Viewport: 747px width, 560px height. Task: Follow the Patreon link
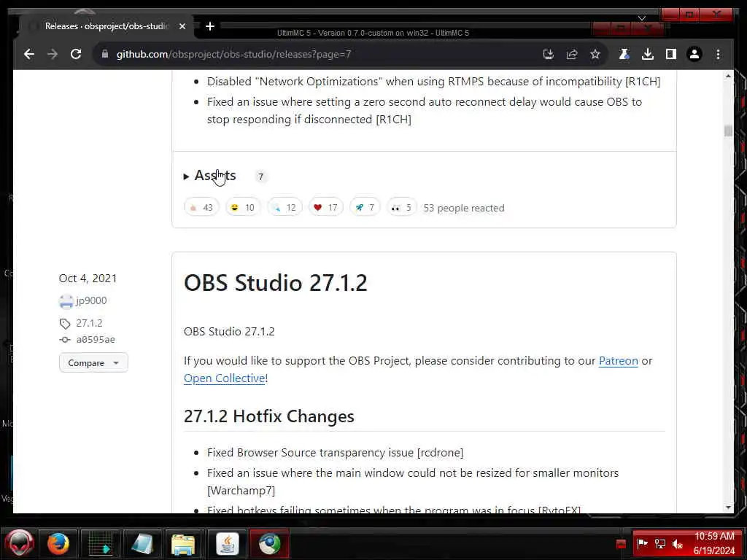click(x=618, y=361)
